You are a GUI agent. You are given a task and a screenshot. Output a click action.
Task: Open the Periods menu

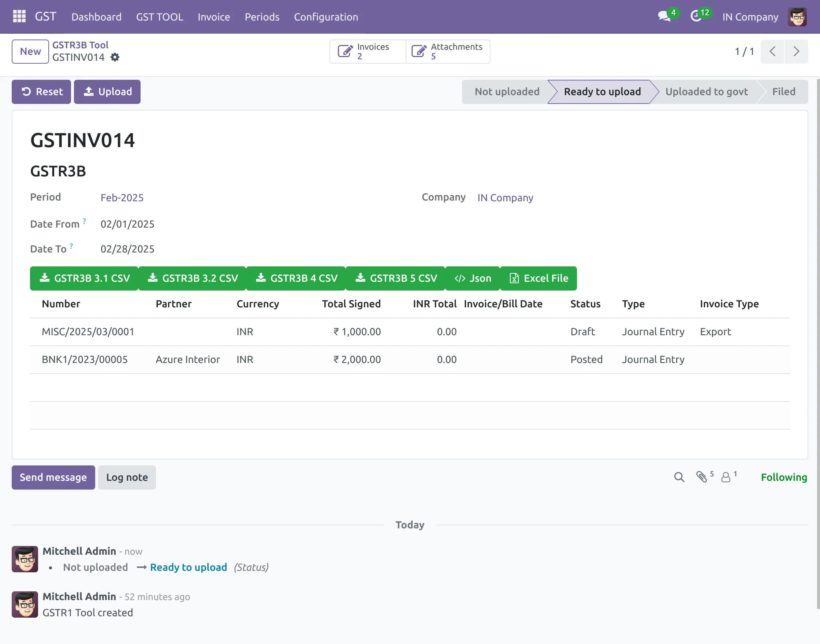coord(262,16)
